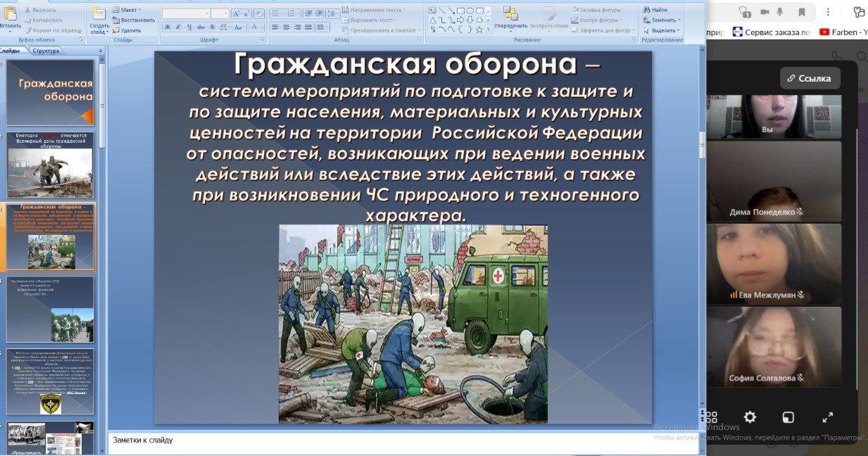Toggle align text right

(x=297, y=27)
